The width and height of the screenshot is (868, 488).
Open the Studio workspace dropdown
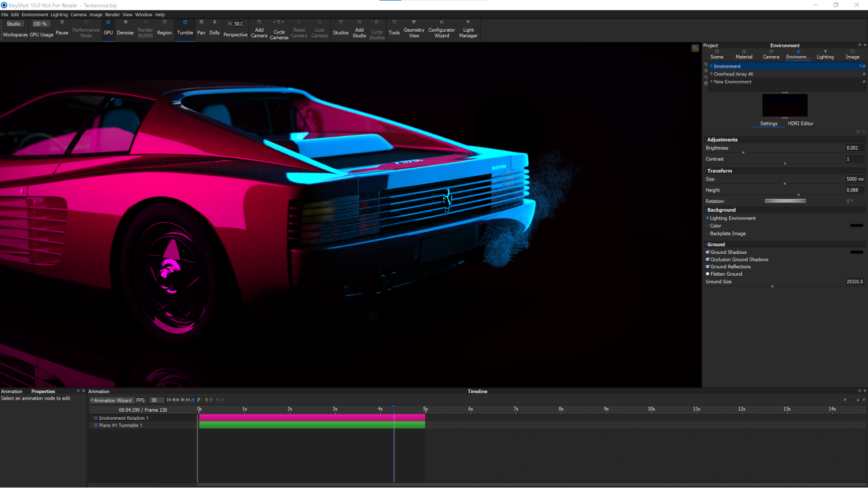pyautogui.click(x=14, y=24)
